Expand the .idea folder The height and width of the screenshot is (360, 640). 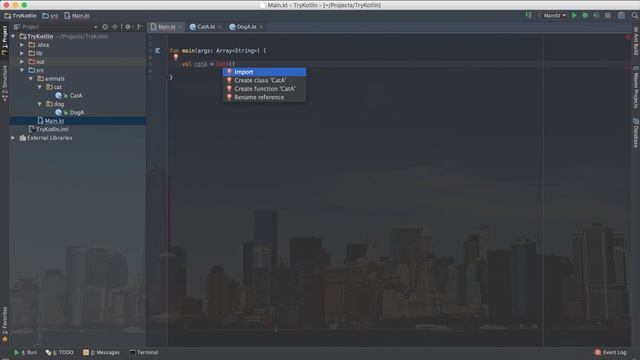click(x=22, y=45)
